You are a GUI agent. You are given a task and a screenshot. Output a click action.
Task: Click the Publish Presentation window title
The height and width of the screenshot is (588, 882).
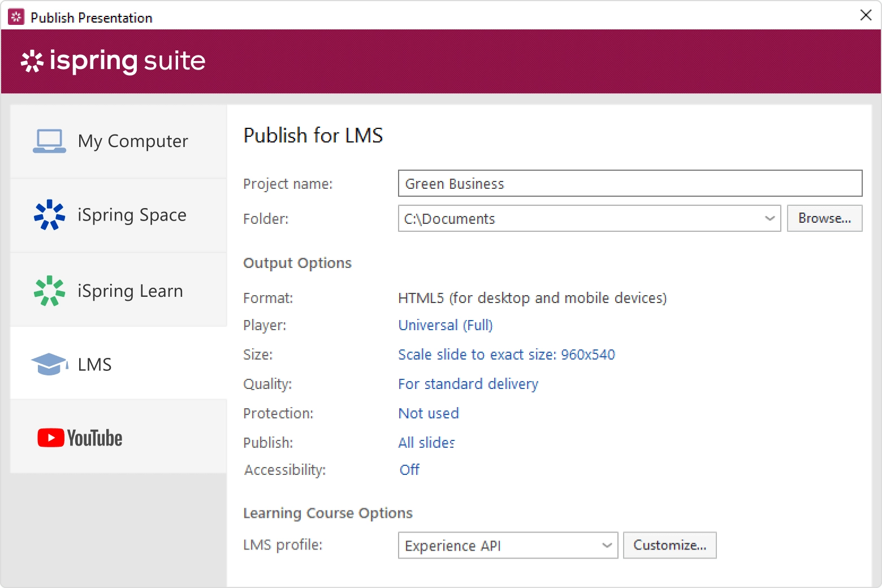pos(92,18)
